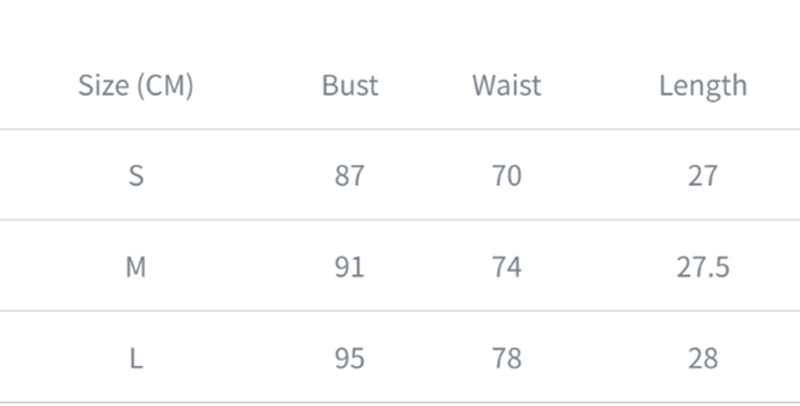Click the S size label
This screenshot has width=800, height=406.
pyautogui.click(x=136, y=176)
